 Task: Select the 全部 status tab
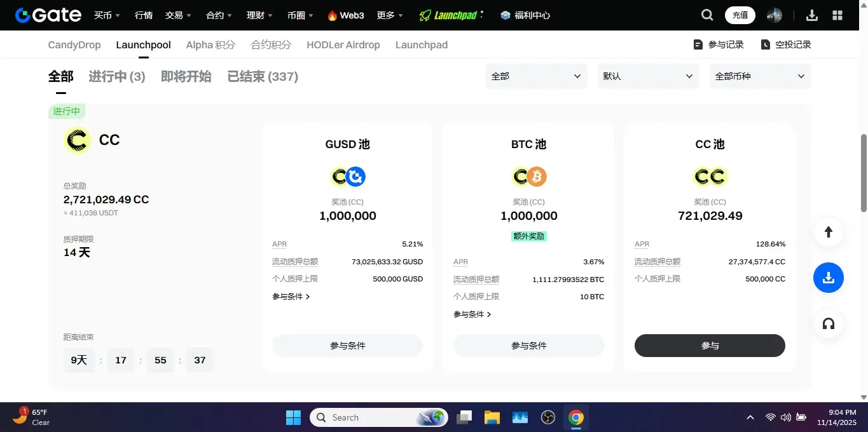click(x=61, y=77)
